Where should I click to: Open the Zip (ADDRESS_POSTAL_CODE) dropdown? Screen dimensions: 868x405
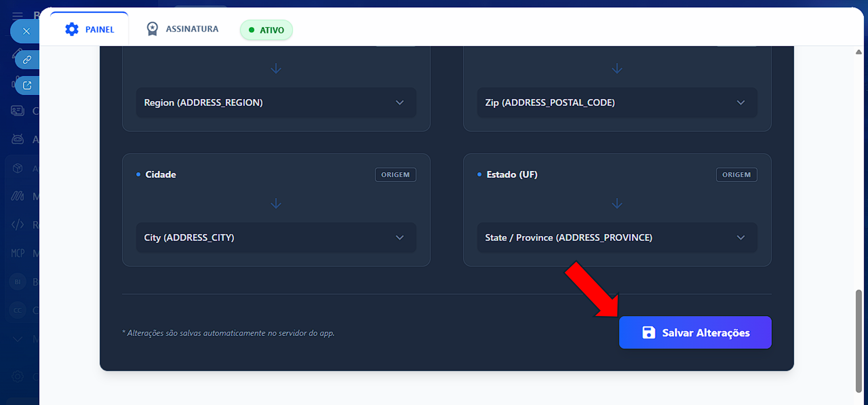[617, 102]
